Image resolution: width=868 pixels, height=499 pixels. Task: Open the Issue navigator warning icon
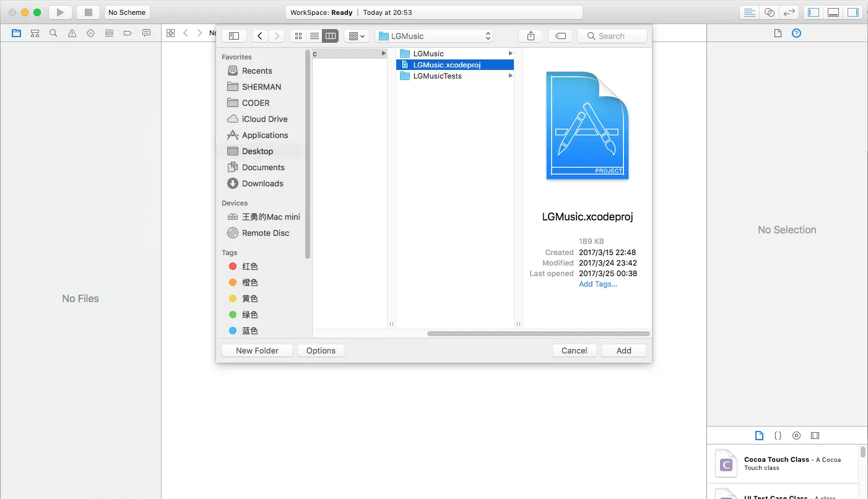pyautogui.click(x=72, y=33)
